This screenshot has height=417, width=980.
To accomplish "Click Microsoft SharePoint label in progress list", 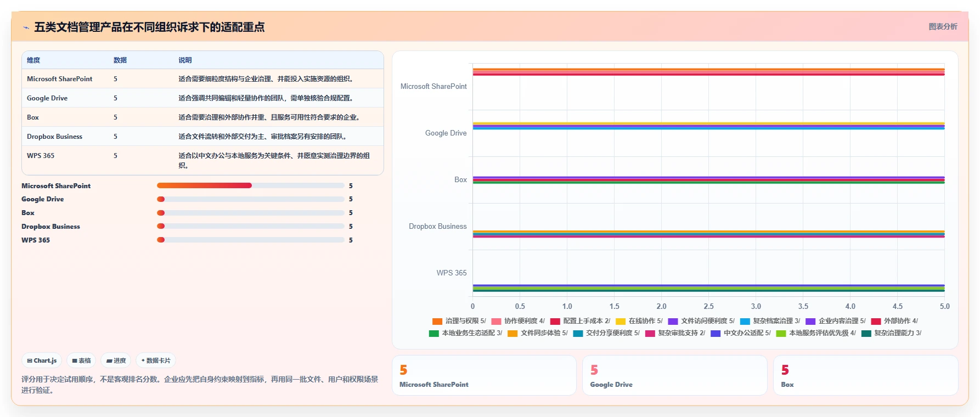I will [x=56, y=186].
